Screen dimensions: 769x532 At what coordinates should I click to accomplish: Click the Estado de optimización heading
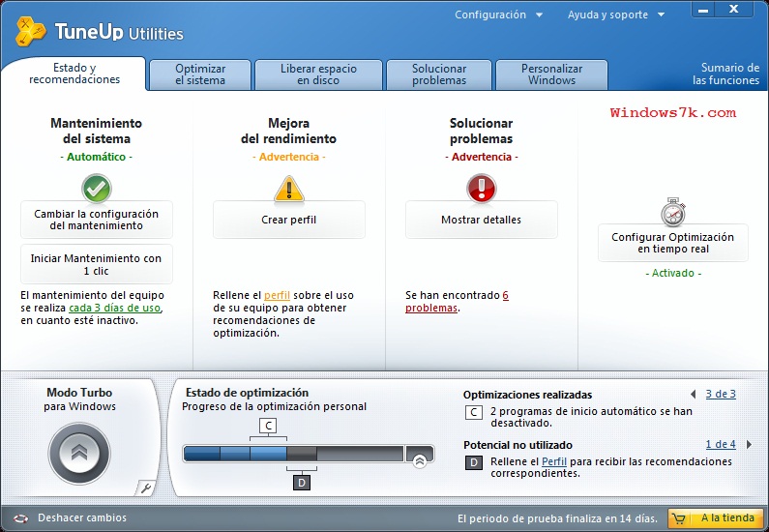pyautogui.click(x=248, y=393)
